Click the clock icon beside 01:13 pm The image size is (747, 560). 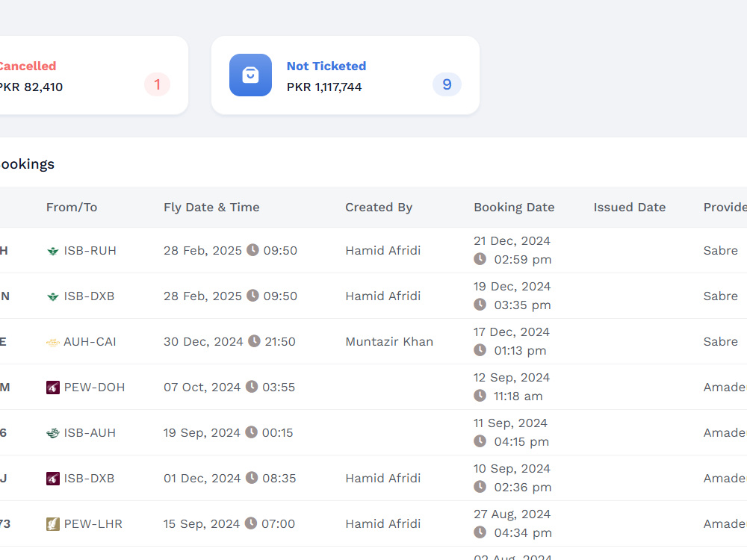pos(480,350)
